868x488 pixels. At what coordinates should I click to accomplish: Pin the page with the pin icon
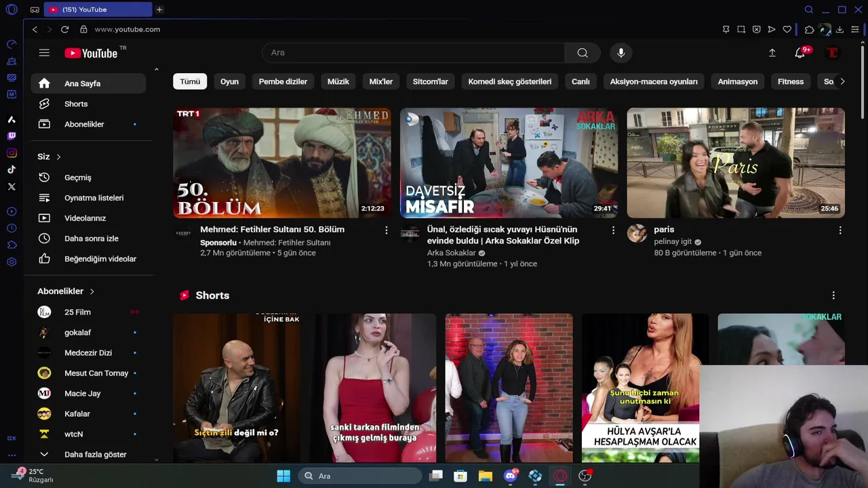(726, 29)
